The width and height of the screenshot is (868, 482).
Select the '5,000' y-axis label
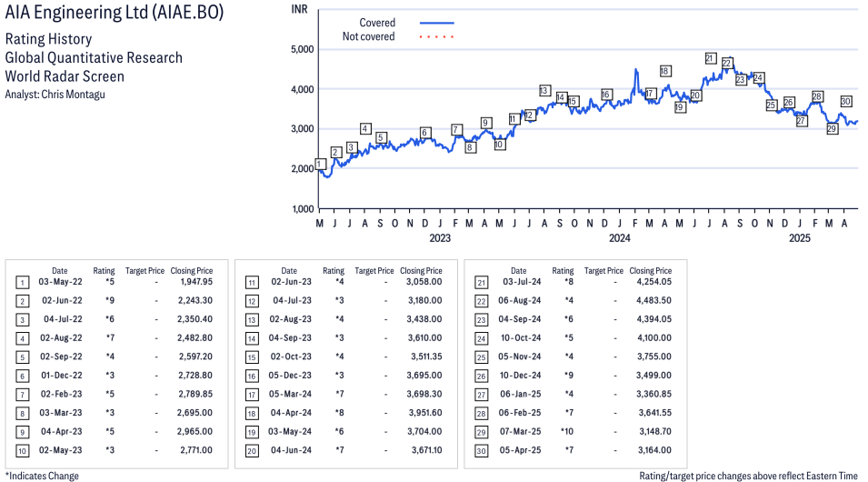(x=303, y=49)
